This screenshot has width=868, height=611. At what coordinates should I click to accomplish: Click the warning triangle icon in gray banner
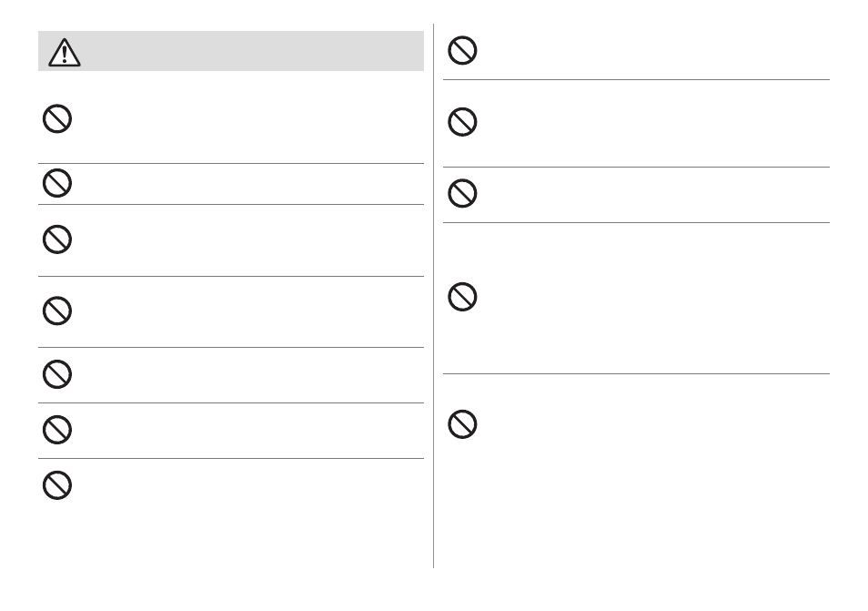click(x=65, y=53)
